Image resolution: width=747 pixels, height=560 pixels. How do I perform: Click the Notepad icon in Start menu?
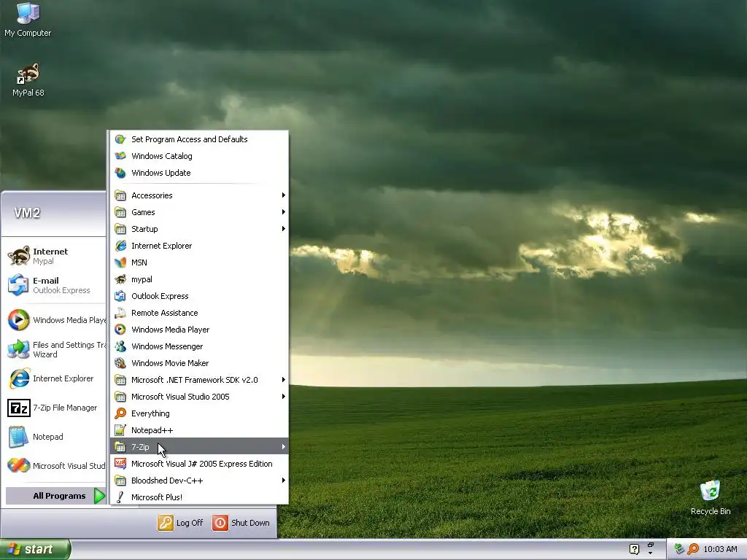[x=19, y=437]
